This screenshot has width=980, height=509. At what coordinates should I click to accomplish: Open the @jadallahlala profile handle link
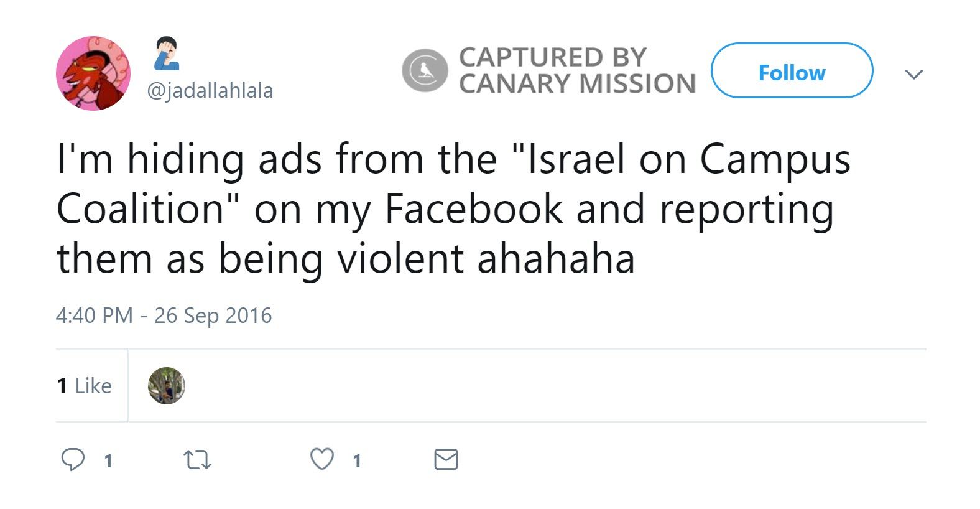pos(210,91)
